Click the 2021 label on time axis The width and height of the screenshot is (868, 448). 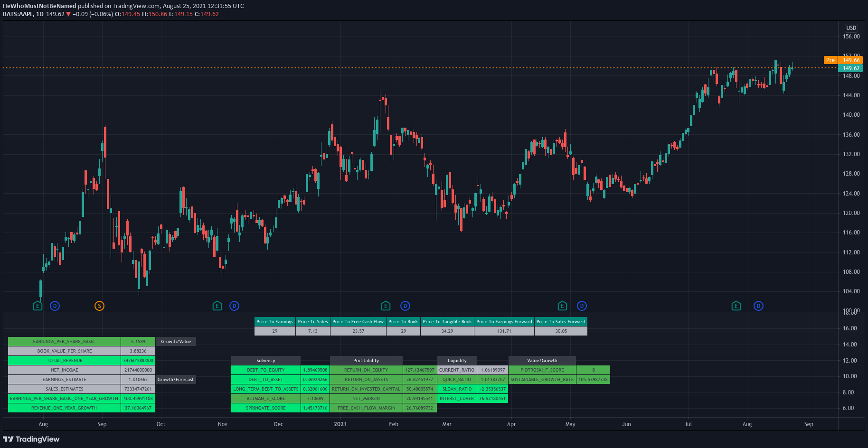340,424
